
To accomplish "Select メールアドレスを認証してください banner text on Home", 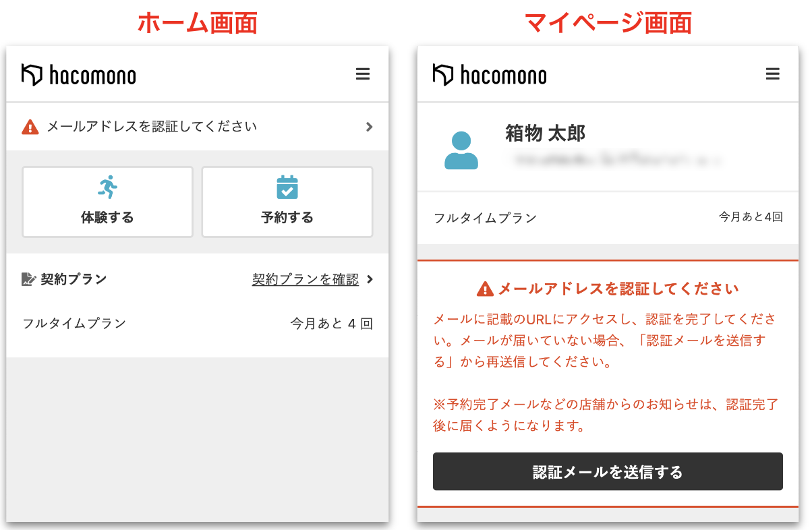I will (x=152, y=127).
